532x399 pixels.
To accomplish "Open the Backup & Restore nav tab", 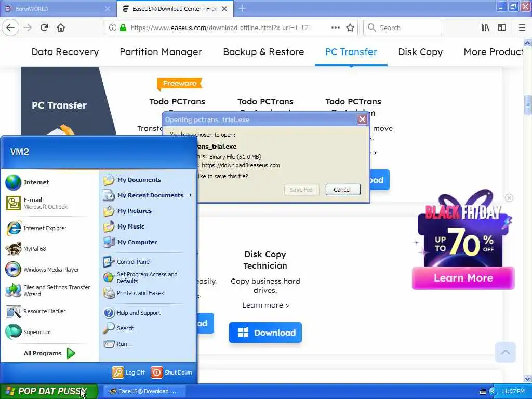I will [x=263, y=52].
